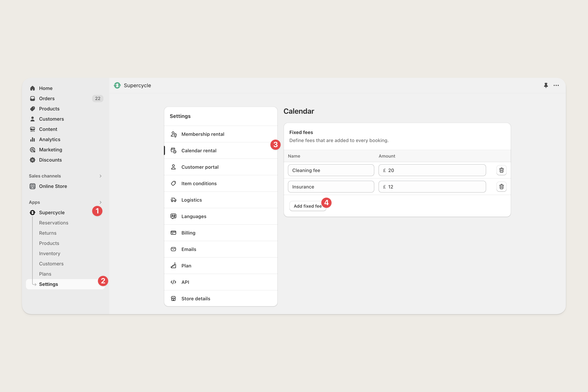Image resolution: width=588 pixels, height=392 pixels.
Task: Click the Calendar rental calendar-clock icon
Action: pos(173,151)
